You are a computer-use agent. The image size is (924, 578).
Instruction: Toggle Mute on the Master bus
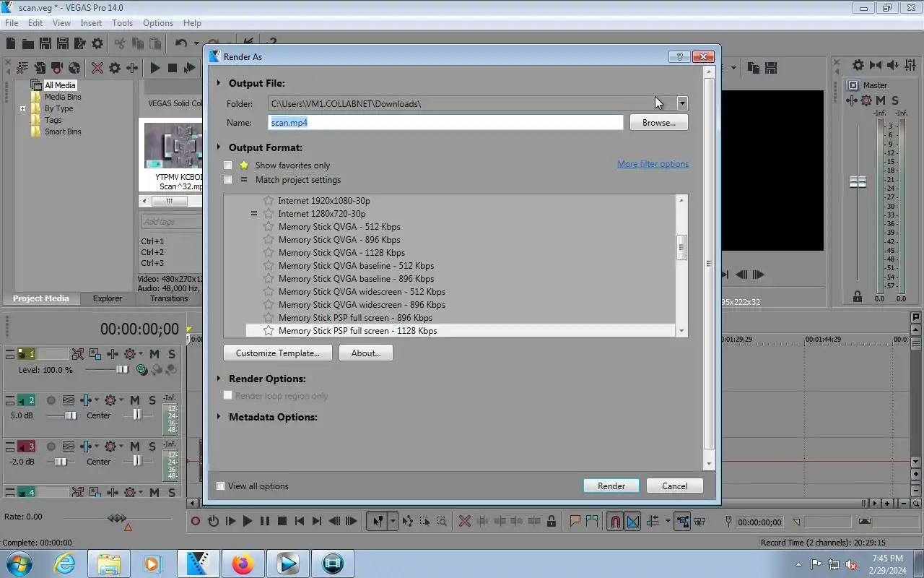coord(881,100)
